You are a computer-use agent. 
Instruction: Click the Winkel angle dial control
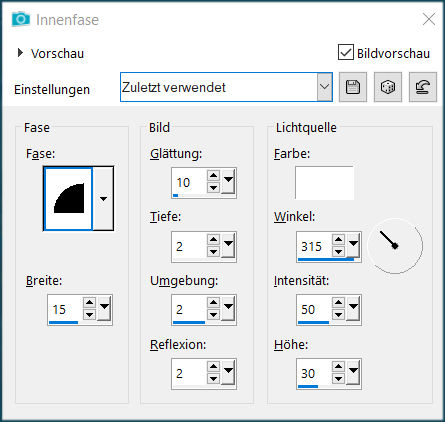(395, 246)
